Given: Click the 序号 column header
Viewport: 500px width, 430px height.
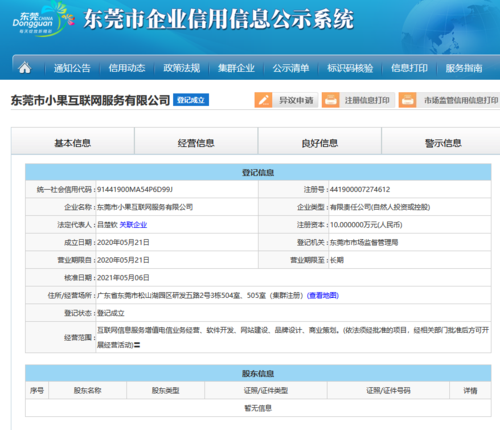Looking at the screenshot, I should coord(37,390).
